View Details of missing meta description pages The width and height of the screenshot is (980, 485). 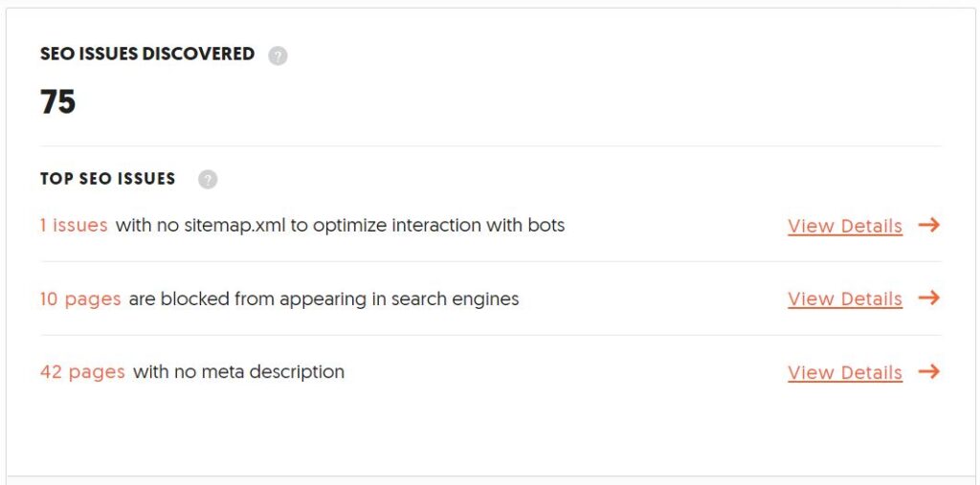[845, 372]
